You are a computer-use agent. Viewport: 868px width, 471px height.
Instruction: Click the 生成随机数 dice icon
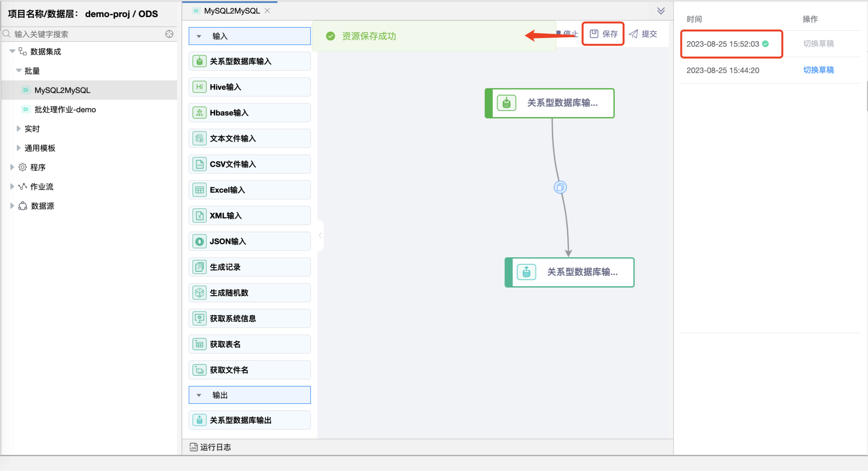(200, 293)
